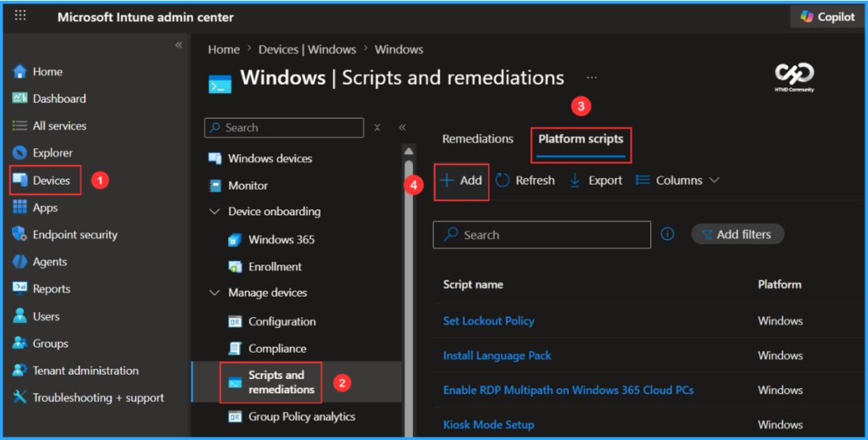This screenshot has width=868, height=440.
Task: Click the Enrollment icon in blade menu
Action: tap(235, 267)
